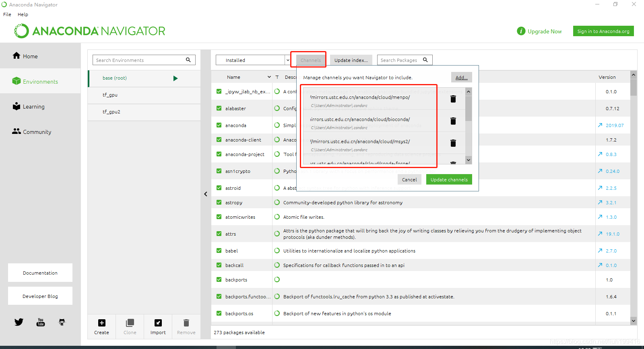The image size is (644, 349).
Task: Click the status circle for atomicwrites row
Action: [277, 217]
